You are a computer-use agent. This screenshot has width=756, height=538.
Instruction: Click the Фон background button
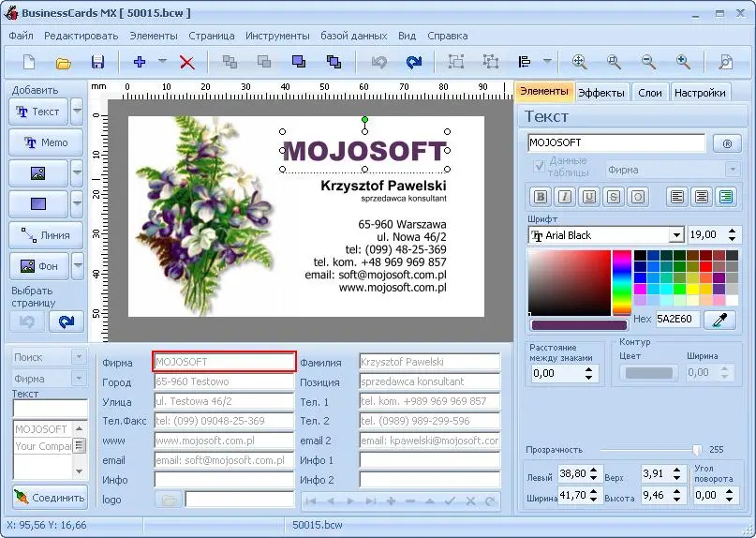click(39, 266)
